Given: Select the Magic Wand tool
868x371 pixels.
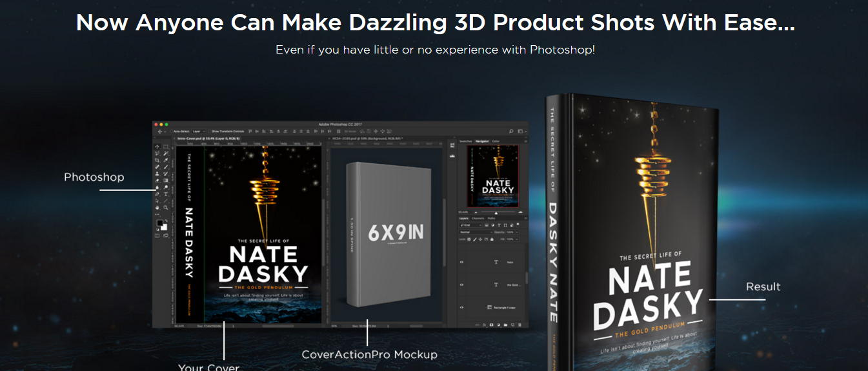Looking at the screenshot, I should (x=166, y=154).
